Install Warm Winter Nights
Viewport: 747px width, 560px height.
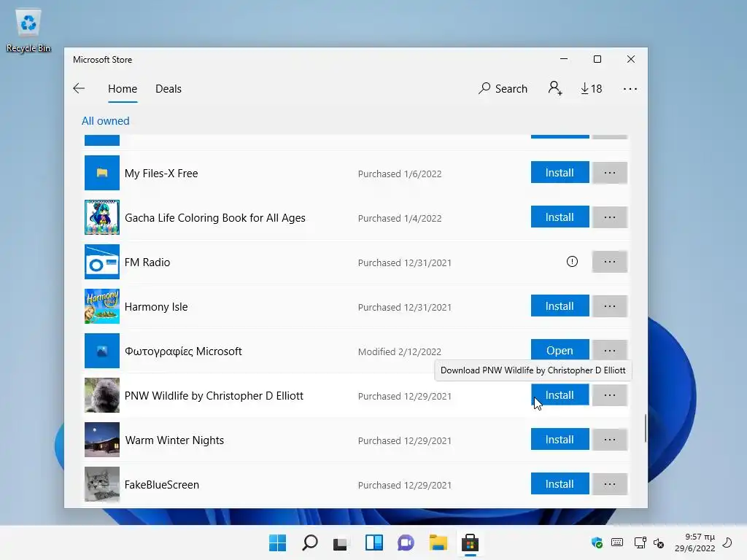tap(560, 440)
